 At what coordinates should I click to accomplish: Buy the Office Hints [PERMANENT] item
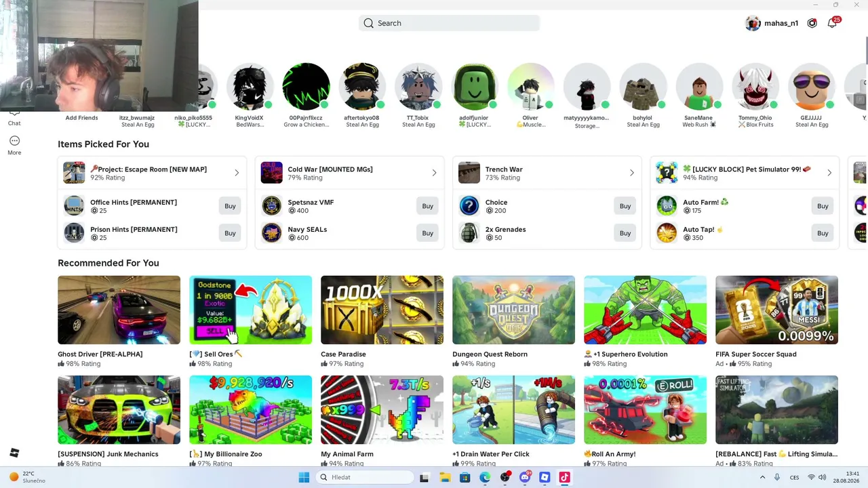230,206
